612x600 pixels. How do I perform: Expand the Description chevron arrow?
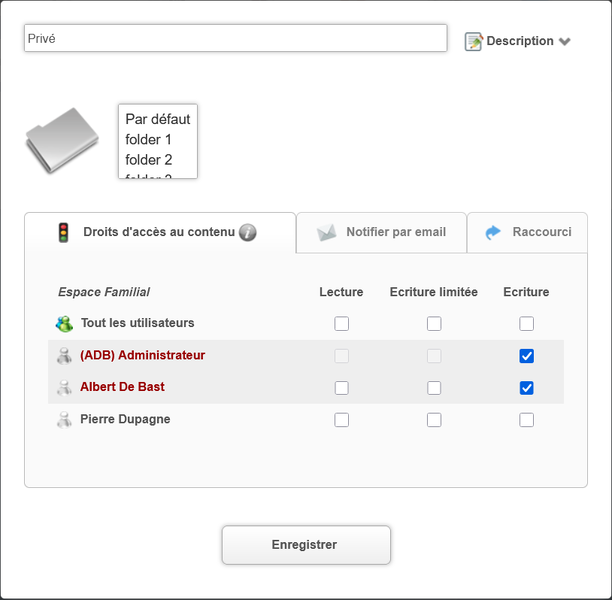click(x=565, y=42)
